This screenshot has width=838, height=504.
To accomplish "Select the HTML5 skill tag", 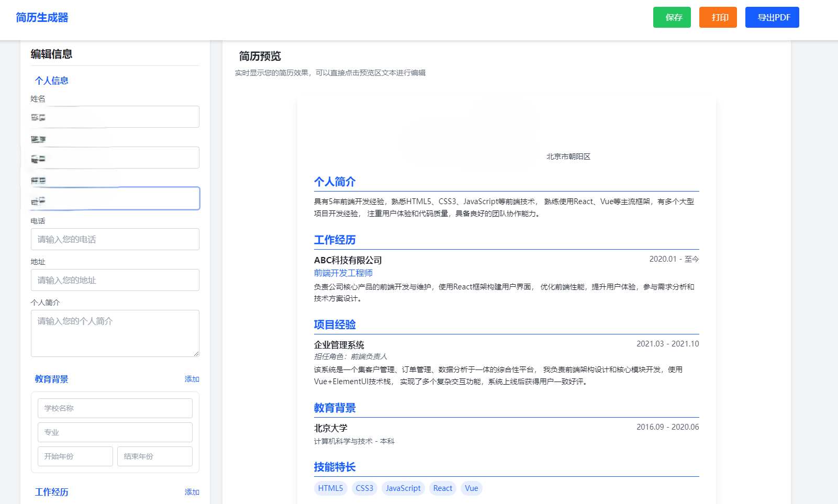I will tap(331, 488).
